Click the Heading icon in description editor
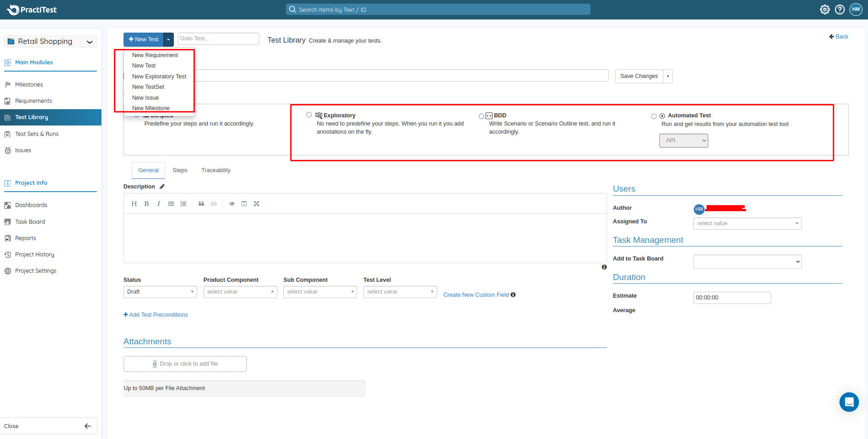The width and height of the screenshot is (868, 439). (134, 204)
